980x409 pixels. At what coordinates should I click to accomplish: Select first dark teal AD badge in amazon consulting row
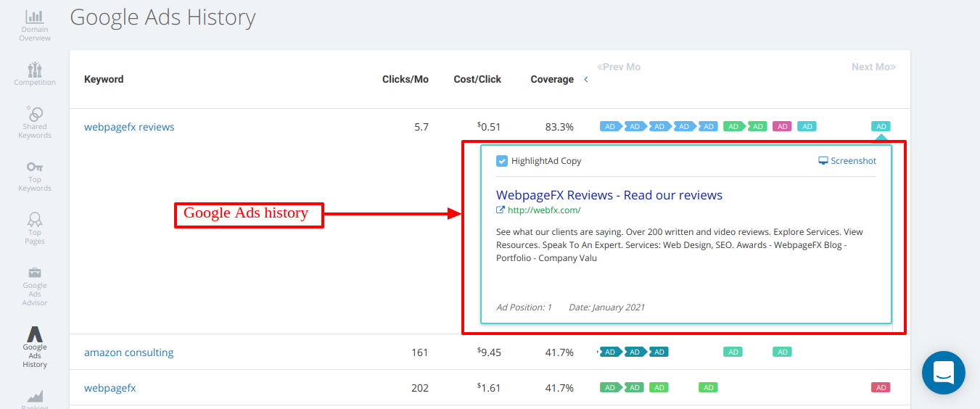coord(610,352)
